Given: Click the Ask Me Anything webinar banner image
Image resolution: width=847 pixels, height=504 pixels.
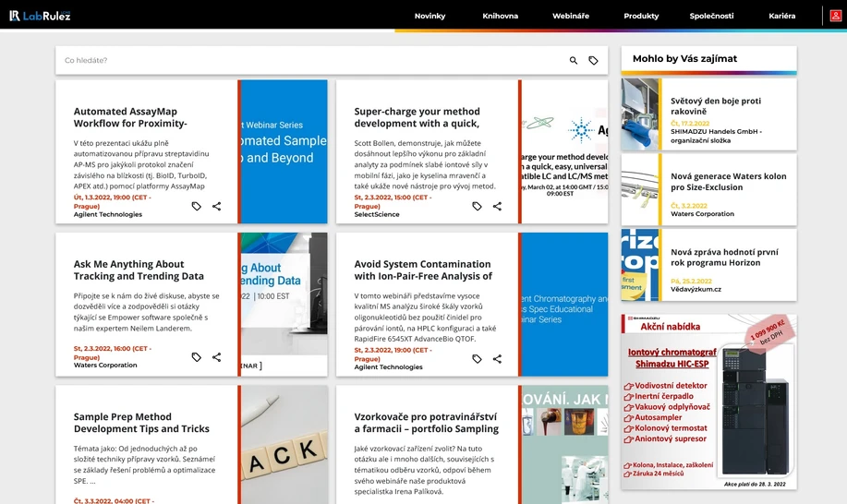Looking at the screenshot, I should (x=284, y=305).
